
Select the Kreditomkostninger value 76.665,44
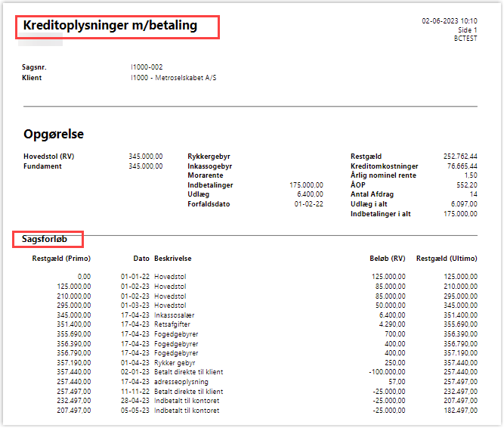(461, 166)
